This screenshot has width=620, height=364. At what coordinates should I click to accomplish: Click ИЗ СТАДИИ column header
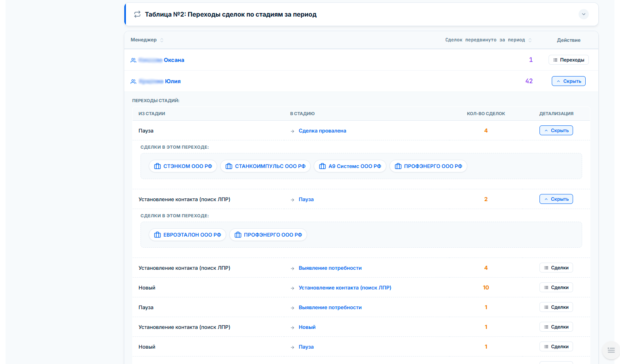coord(152,114)
